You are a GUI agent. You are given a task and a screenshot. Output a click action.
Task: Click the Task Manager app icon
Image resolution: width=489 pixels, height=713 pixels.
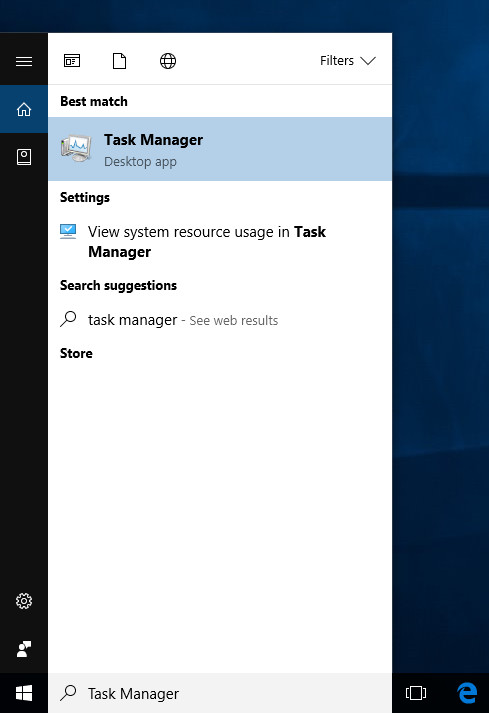pos(76,148)
